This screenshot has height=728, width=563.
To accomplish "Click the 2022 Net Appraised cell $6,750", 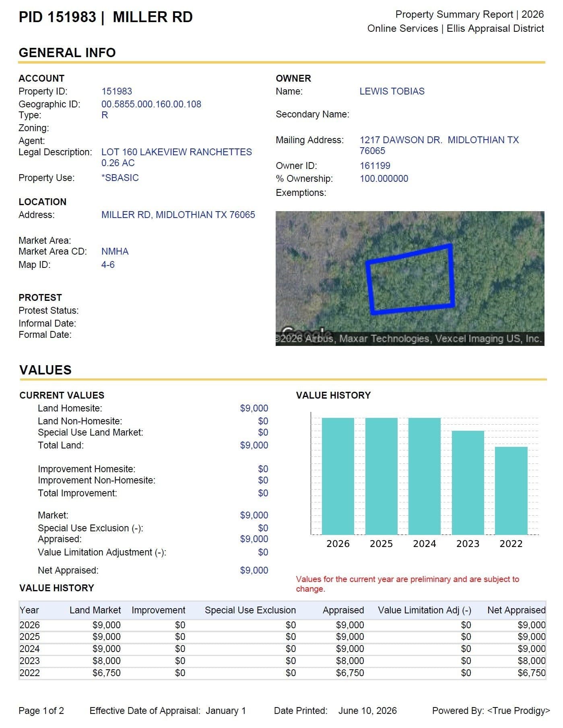I will [x=532, y=673].
